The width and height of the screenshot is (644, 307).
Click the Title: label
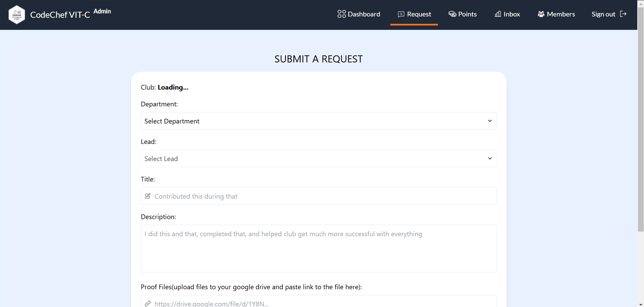pyautogui.click(x=148, y=179)
